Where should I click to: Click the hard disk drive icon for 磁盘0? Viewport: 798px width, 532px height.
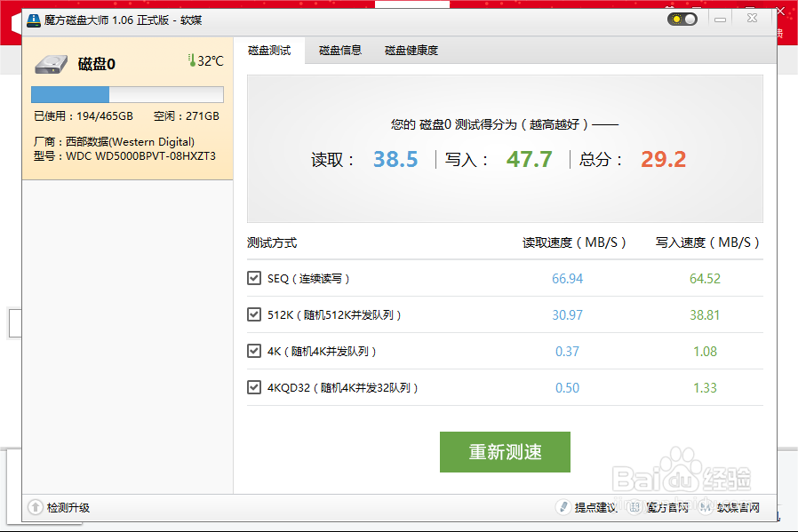51,64
